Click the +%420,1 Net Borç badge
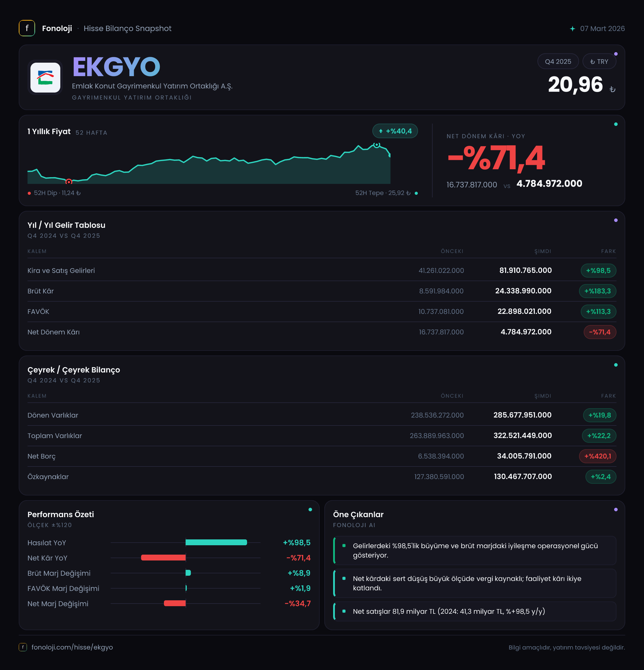 [597, 456]
